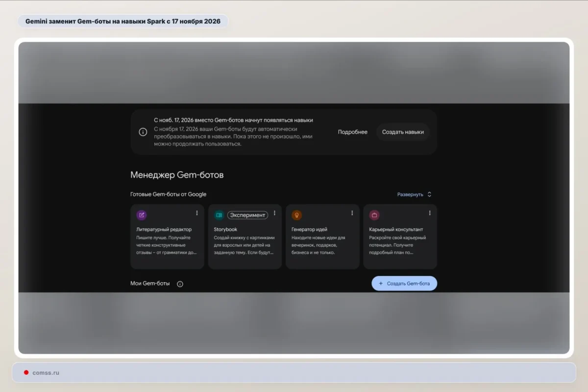Open three-dot menu on Генератор идей card

pyautogui.click(x=352, y=213)
